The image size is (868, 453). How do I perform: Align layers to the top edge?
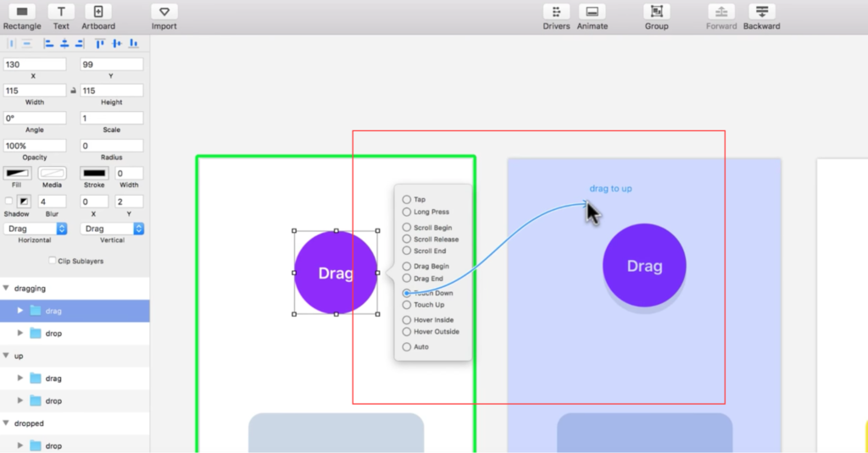point(100,43)
